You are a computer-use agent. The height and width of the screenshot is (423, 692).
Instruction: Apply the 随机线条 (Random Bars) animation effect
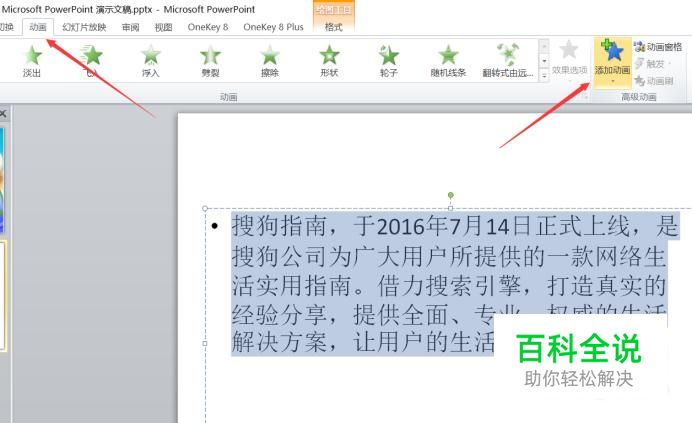(448, 61)
